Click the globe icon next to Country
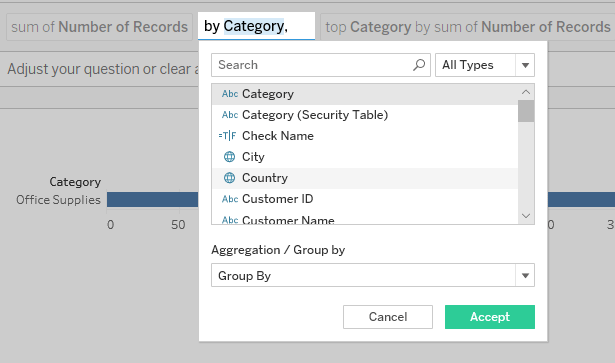This screenshot has height=363, width=615. 229,178
